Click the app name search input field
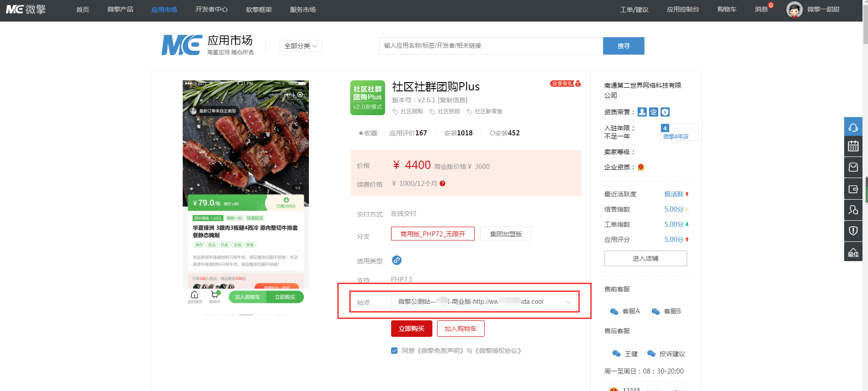Viewport: 868px width, 391px height. point(491,46)
